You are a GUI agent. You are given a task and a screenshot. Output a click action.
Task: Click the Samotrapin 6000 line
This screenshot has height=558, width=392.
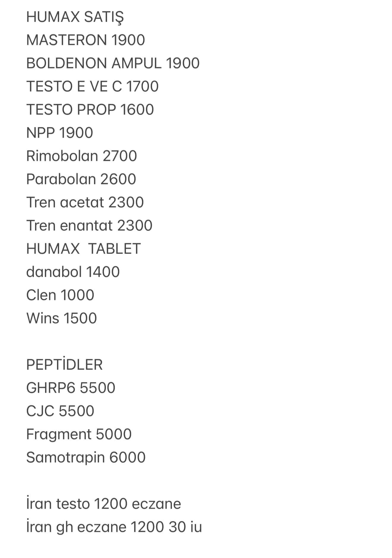coord(86,458)
